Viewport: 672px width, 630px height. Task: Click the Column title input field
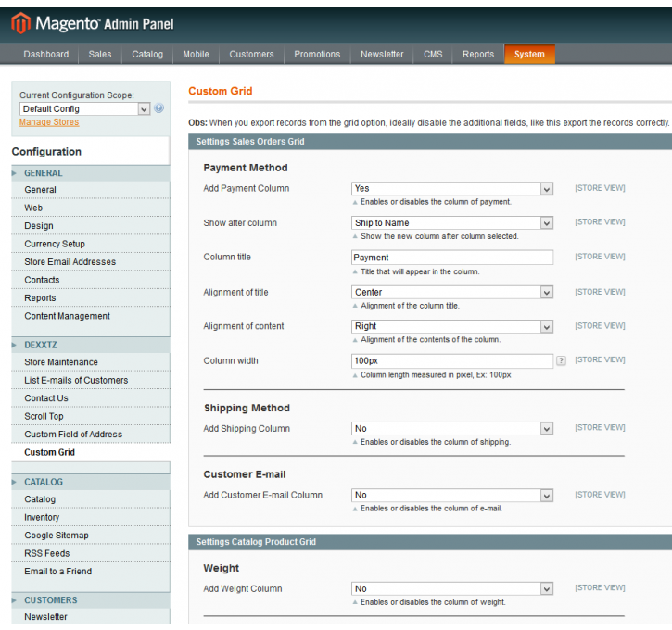click(x=452, y=258)
